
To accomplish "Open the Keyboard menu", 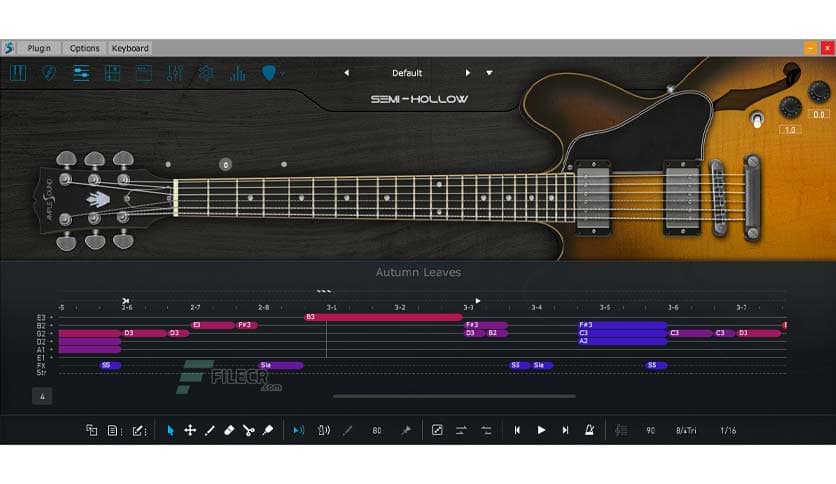I will (130, 48).
